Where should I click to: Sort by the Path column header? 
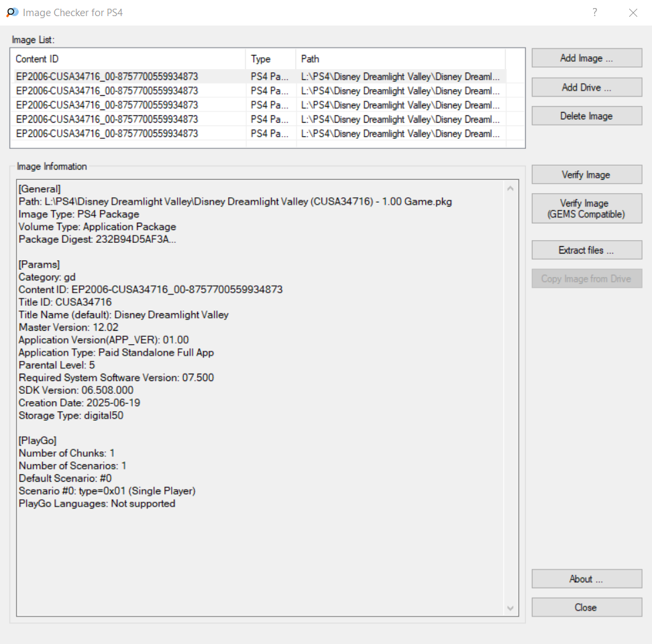[x=400, y=59]
